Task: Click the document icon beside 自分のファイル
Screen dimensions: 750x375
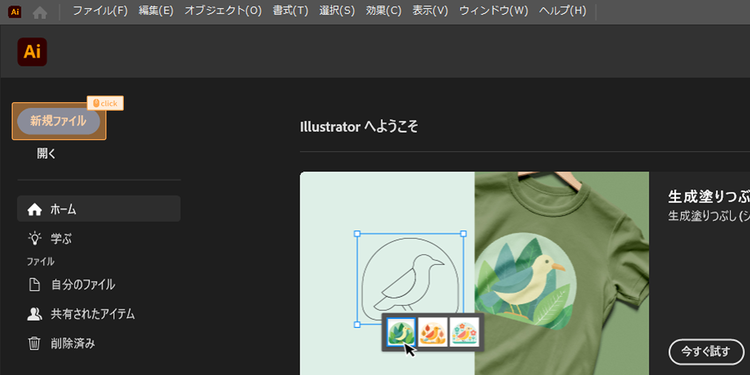Action: [x=34, y=285]
